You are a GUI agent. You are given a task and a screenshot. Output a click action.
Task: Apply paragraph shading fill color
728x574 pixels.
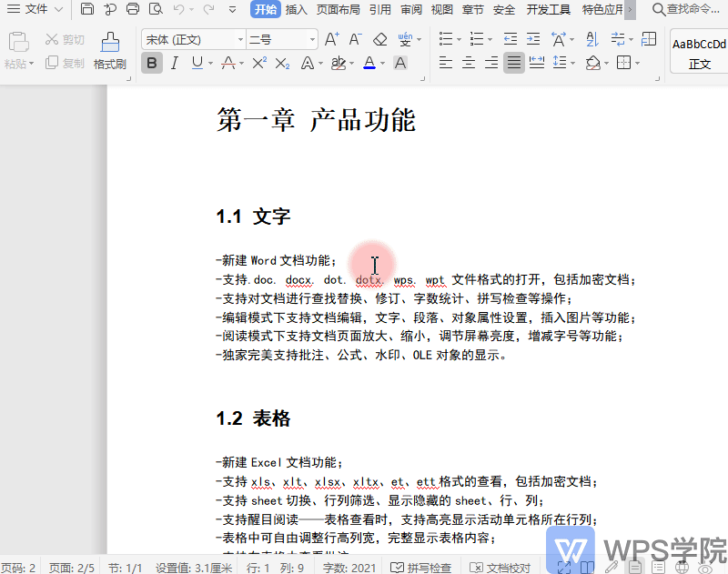tap(593, 63)
